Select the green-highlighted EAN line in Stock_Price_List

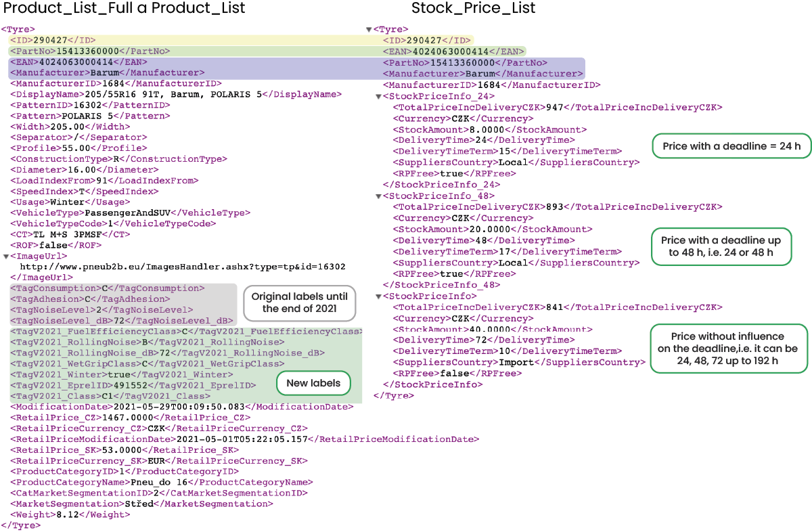pos(453,51)
